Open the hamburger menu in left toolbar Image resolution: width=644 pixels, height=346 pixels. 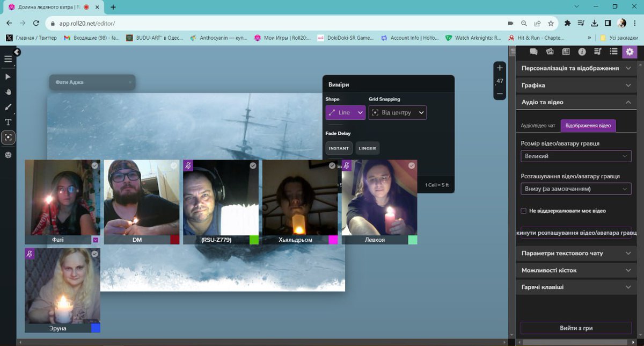pyautogui.click(x=8, y=59)
